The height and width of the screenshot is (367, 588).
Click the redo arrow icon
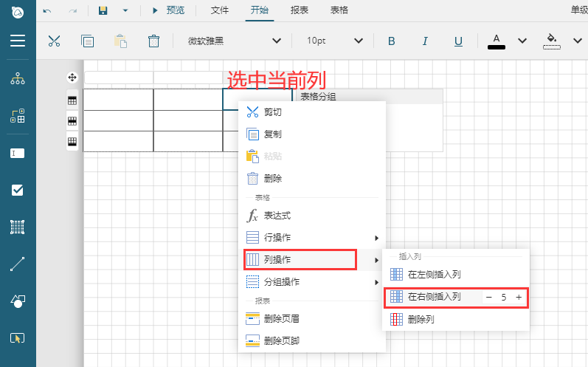73,11
